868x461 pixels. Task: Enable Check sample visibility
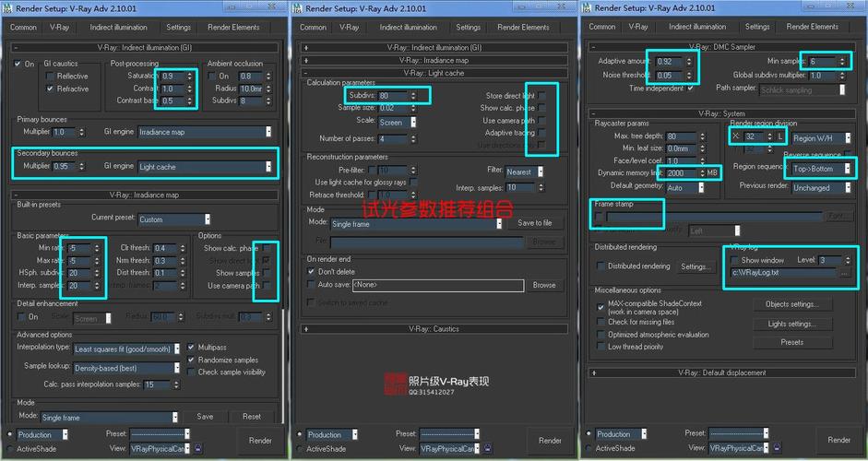pyautogui.click(x=191, y=372)
